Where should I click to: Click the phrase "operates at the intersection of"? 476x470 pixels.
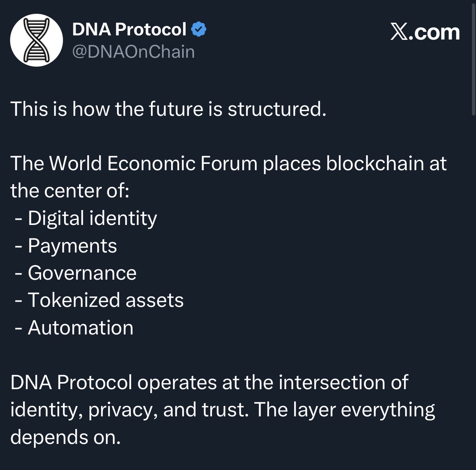point(272,382)
